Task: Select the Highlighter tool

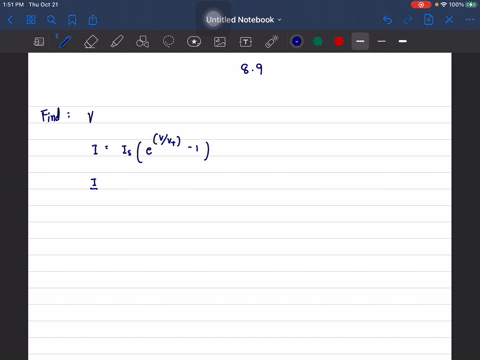Action: [x=117, y=42]
